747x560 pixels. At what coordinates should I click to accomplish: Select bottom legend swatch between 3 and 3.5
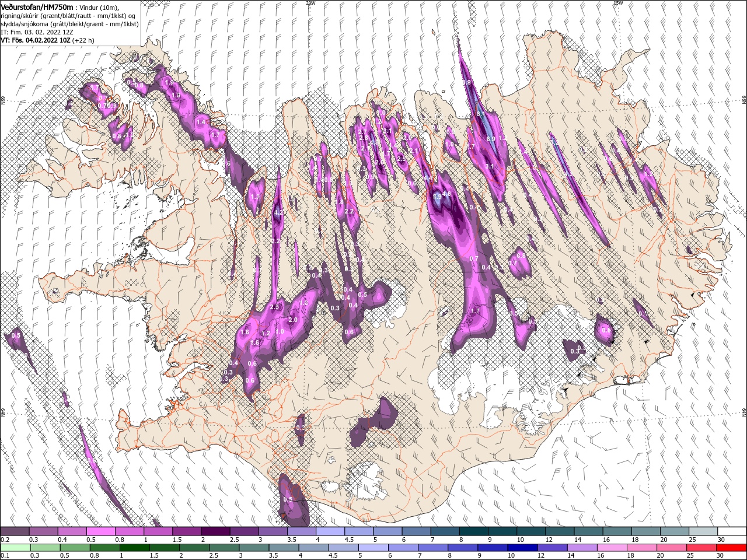253,548
